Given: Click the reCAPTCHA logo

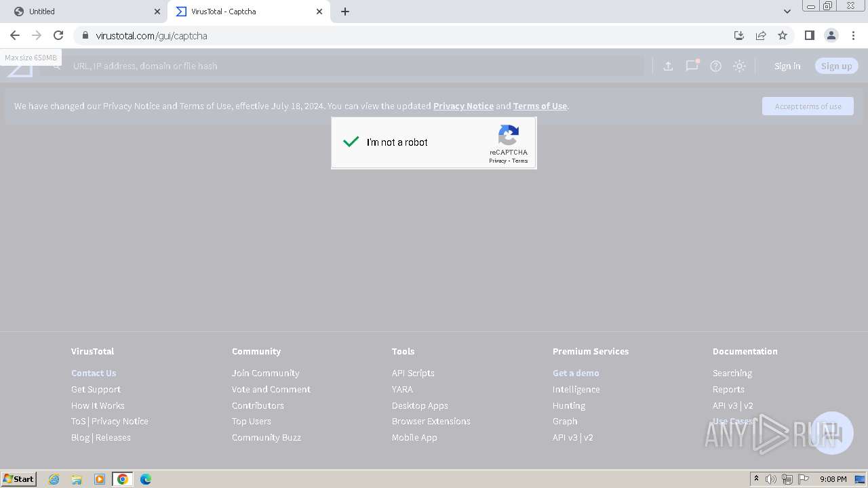Looking at the screenshot, I should [x=509, y=135].
